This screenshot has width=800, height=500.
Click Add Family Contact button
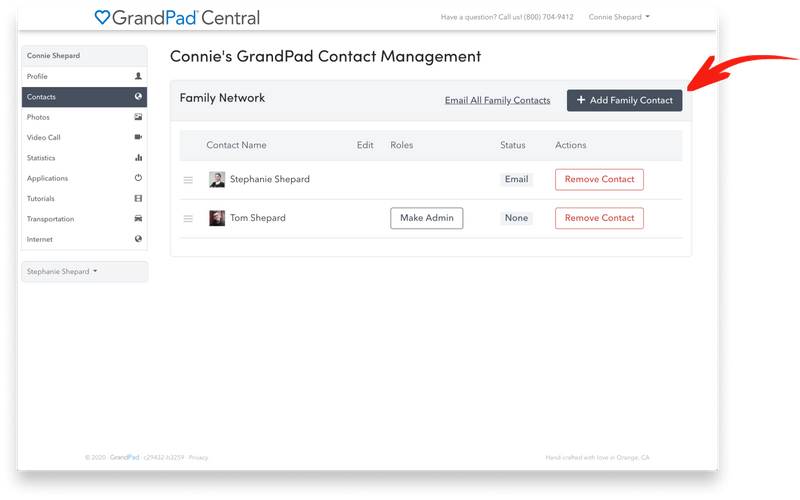click(x=624, y=100)
